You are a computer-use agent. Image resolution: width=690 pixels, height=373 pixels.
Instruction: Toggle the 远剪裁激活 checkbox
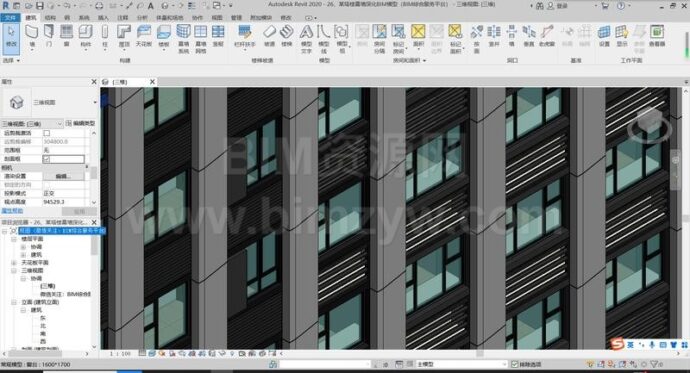(47, 133)
